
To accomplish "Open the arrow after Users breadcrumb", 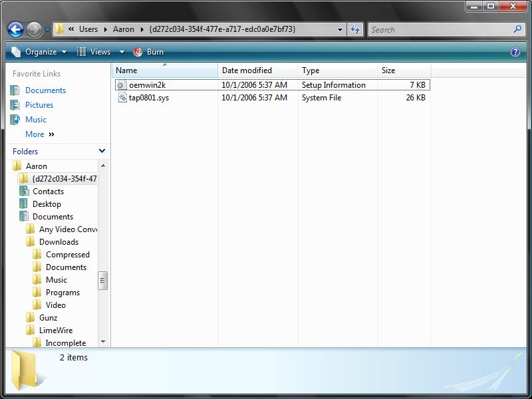I will [106, 29].
